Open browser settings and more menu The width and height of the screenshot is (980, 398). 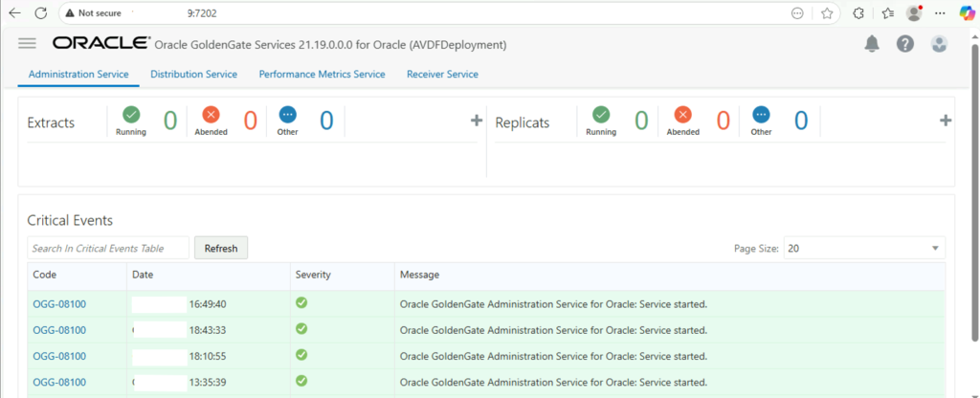(940, 13)
